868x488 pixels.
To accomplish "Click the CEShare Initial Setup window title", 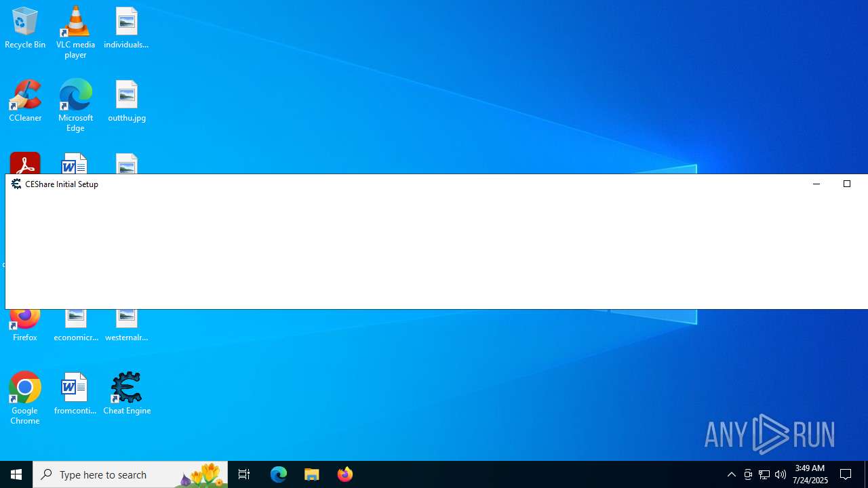I will click(x=62, y=184).
